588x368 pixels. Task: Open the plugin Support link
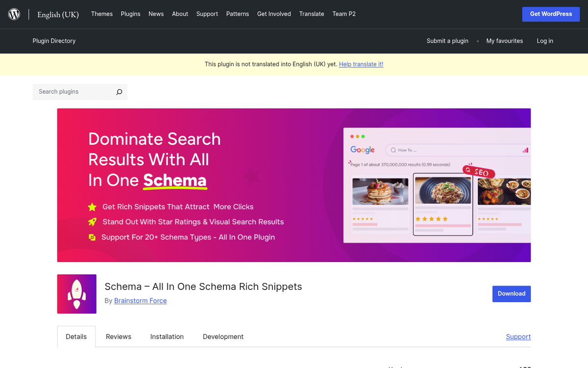tap(518, 337)
